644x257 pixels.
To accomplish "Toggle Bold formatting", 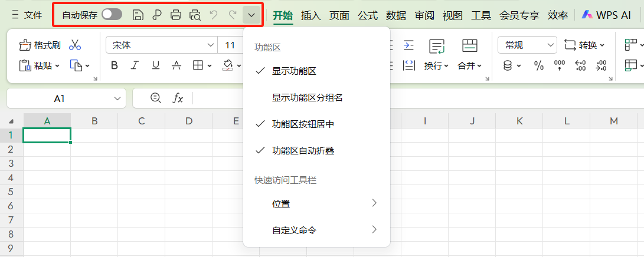I will [115, 65].
